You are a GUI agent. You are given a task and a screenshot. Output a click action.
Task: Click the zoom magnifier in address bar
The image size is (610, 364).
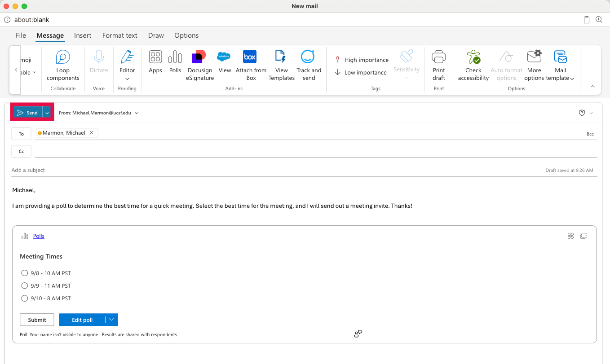[599, 20]
